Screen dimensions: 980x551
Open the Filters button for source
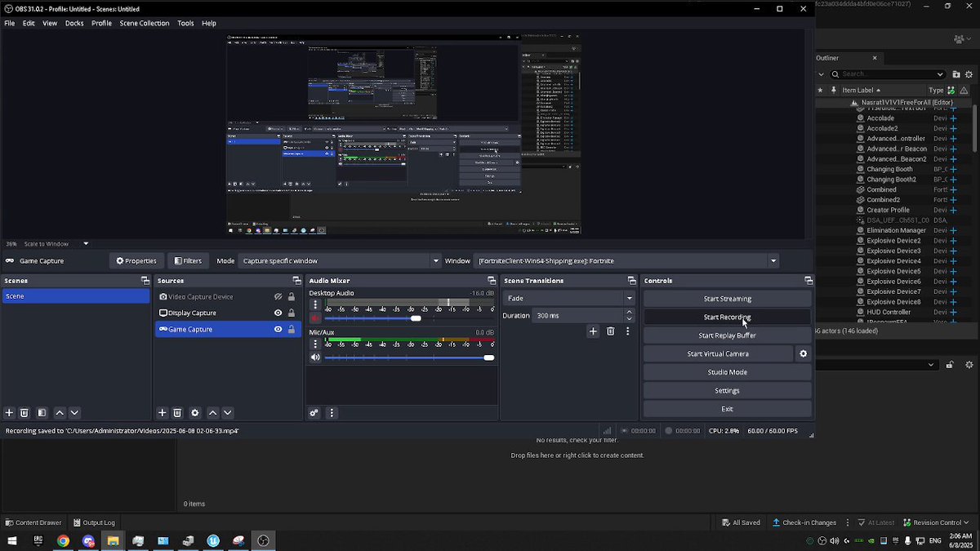pos(187,261)
